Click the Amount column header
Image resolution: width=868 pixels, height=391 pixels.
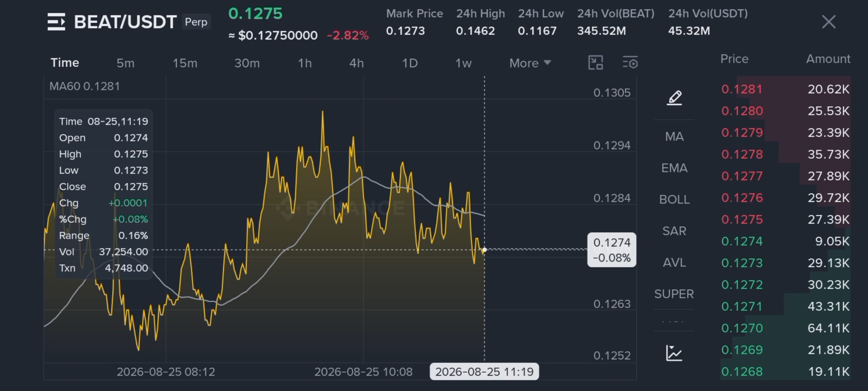pos(828,59)
